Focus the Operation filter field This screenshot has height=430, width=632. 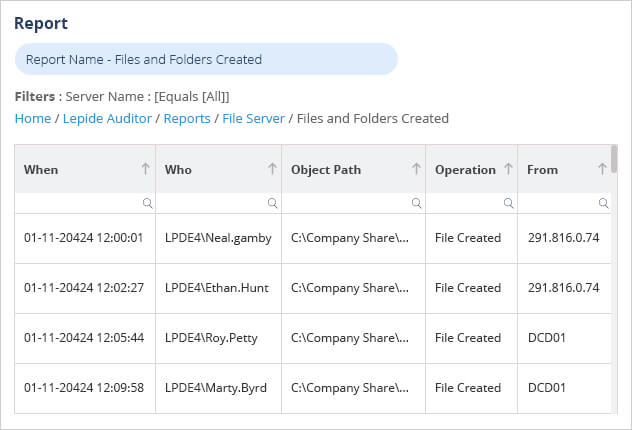point(472,203)
